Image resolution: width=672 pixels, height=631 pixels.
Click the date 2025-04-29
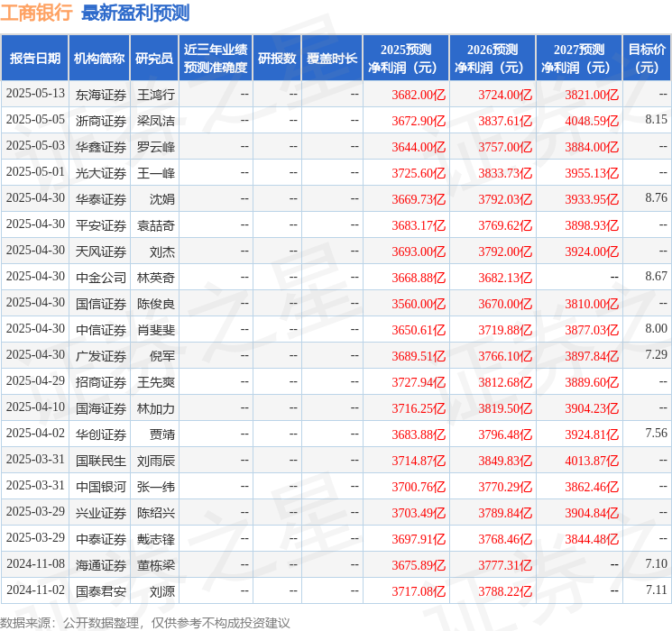coord(35,380)
